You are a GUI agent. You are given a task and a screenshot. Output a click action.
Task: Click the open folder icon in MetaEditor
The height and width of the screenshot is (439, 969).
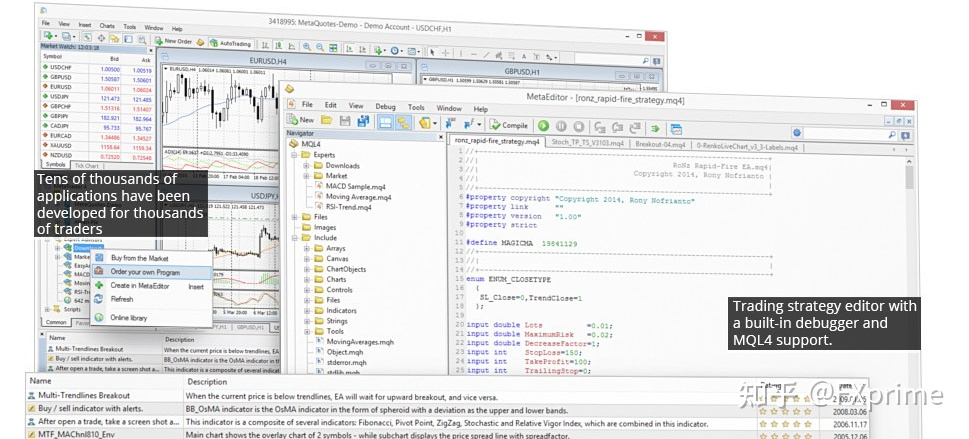point(326,121)
